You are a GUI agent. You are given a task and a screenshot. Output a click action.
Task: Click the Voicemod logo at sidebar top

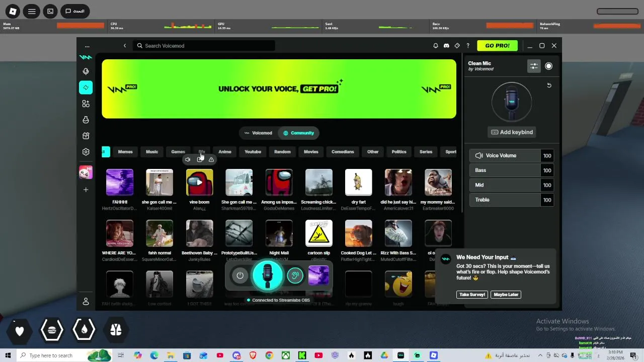coord(86,57)
